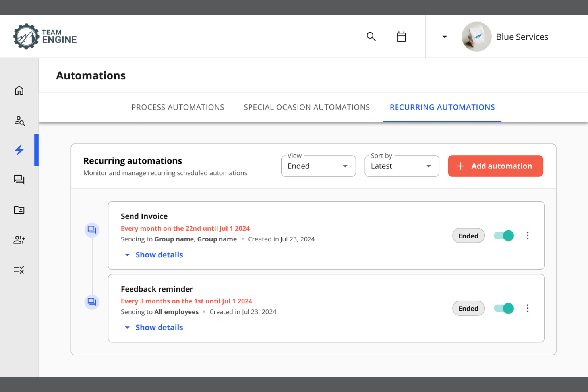Click the Team Engine logo
The image size is (588, 392).
pos(45,37)
